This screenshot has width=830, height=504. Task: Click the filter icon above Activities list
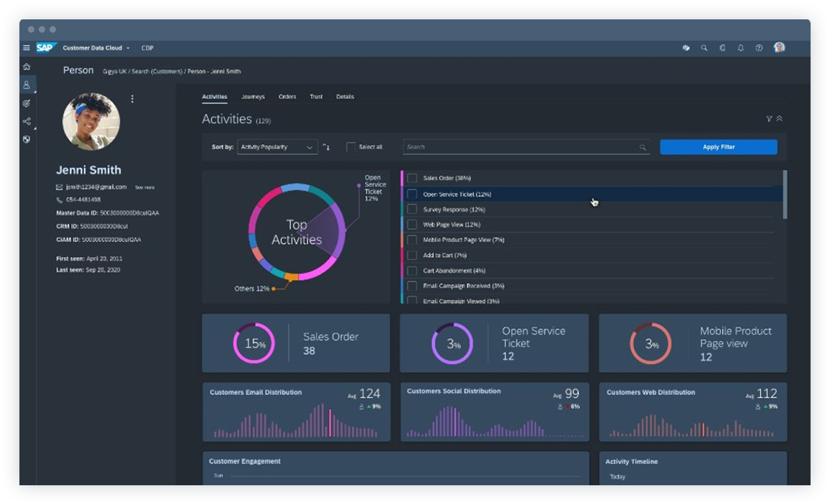pos(769,118)
